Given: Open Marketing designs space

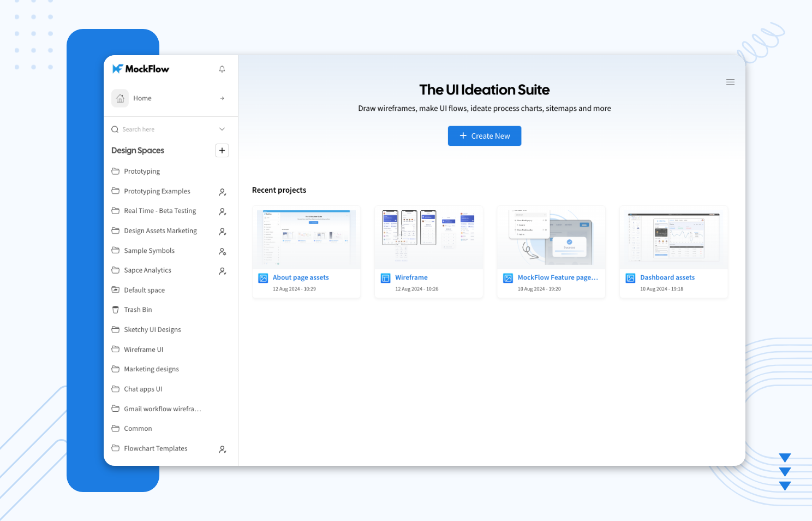Looking at the screenshot, I should (x=151, y=369).
